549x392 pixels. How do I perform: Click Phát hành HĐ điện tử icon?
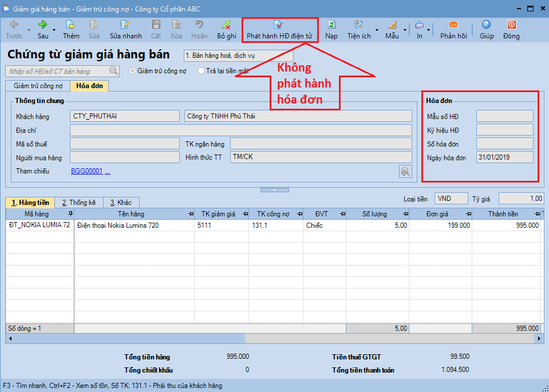coord(279,25)
